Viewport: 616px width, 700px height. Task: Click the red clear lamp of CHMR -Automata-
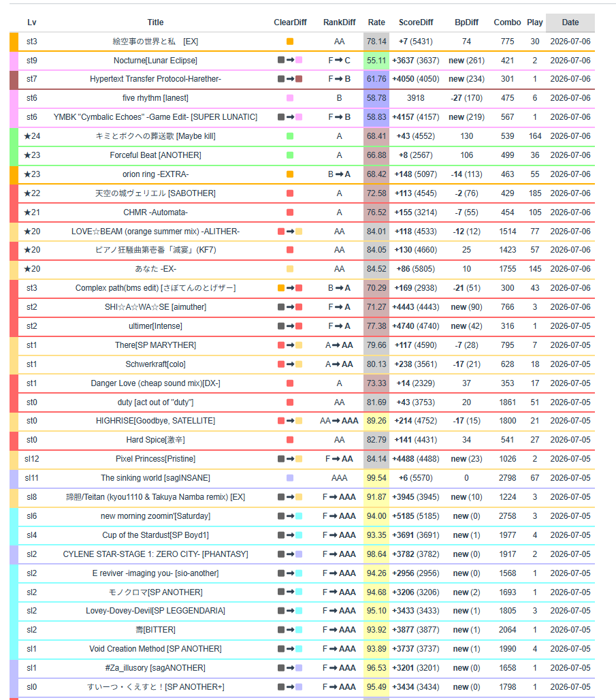290,212
